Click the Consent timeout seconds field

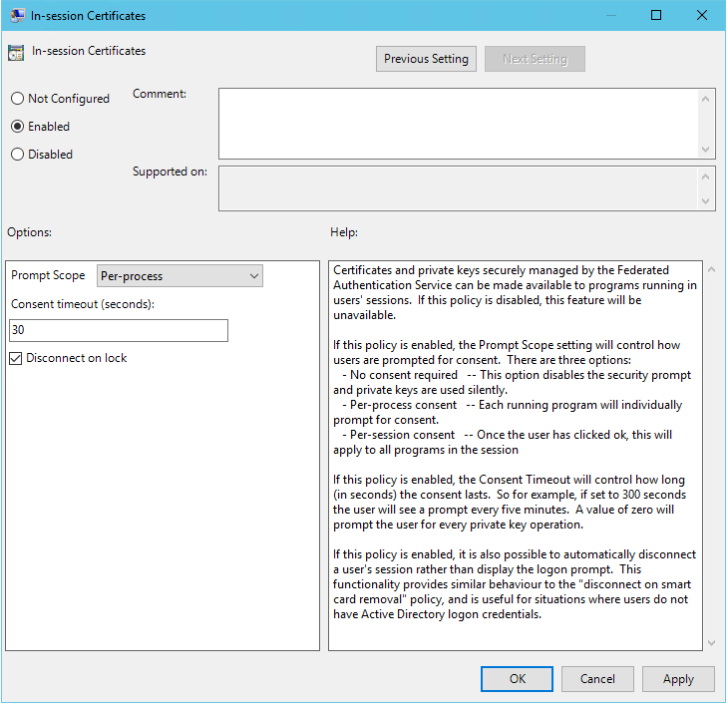[x=119, y=330]
